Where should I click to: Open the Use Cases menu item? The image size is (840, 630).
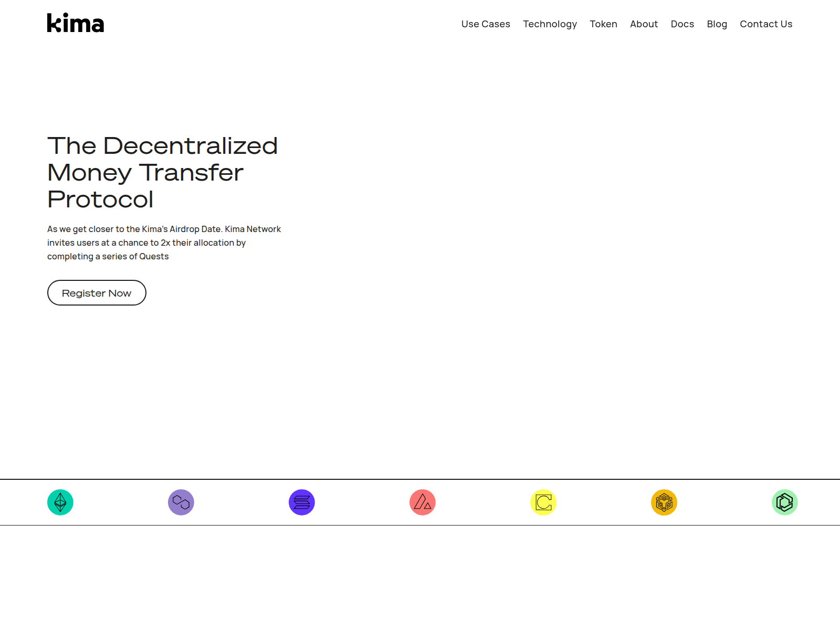tap(486, 24)
